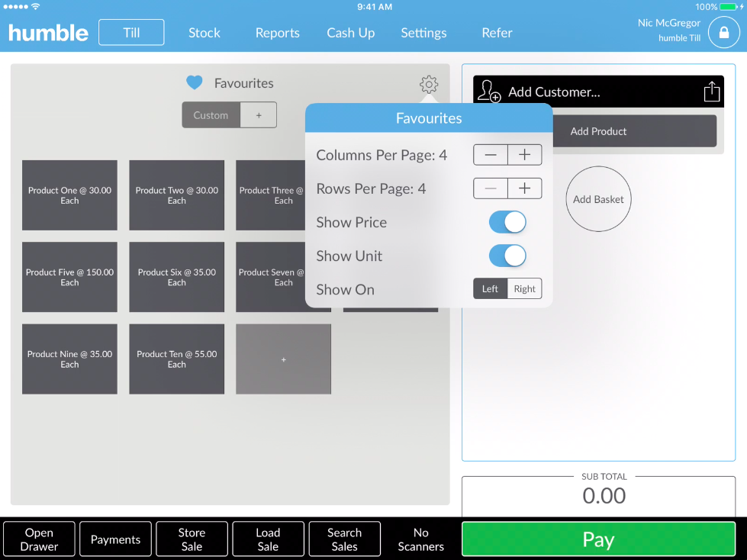
Task: Click Open Drawer button
Action: (39, 539)
